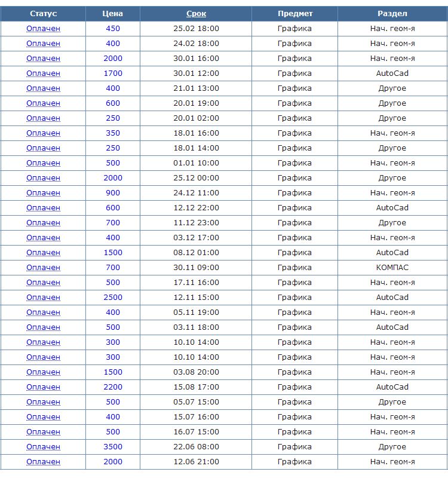
Task: Open Оплачен link for 24.02 18:00 order
Action: tap(43, 44)
